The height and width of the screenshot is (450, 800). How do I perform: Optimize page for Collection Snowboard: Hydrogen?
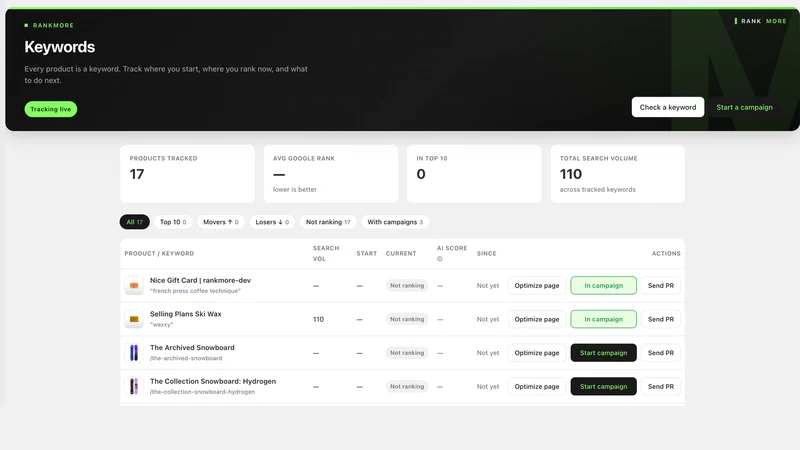tap(537, 386)
